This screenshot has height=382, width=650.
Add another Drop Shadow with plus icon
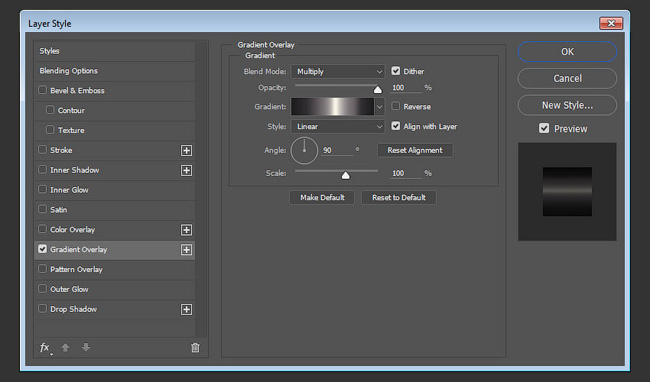point(187,309)
